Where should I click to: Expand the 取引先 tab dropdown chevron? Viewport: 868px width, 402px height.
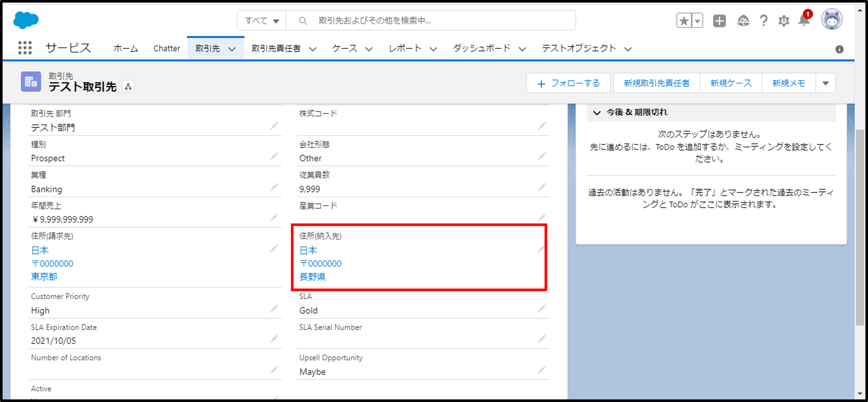coord(232,49)
